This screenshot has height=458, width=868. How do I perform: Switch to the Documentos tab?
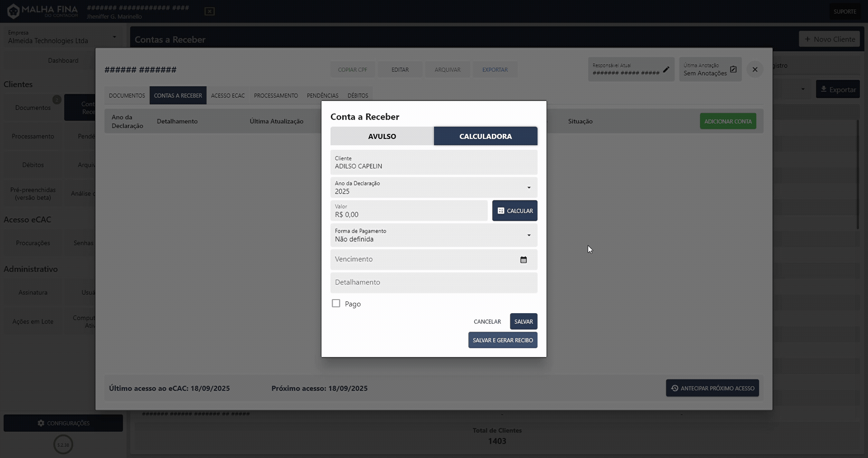[126, 95]
